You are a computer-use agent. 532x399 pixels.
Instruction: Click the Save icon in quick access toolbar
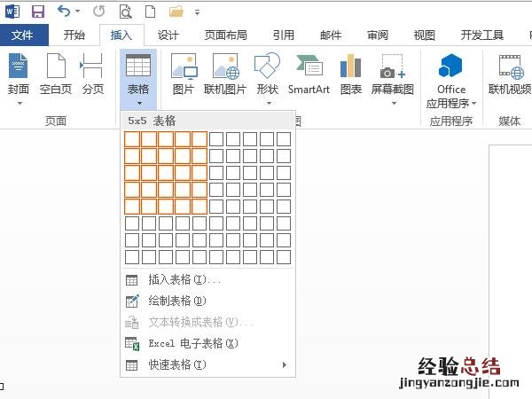[37, 12]
